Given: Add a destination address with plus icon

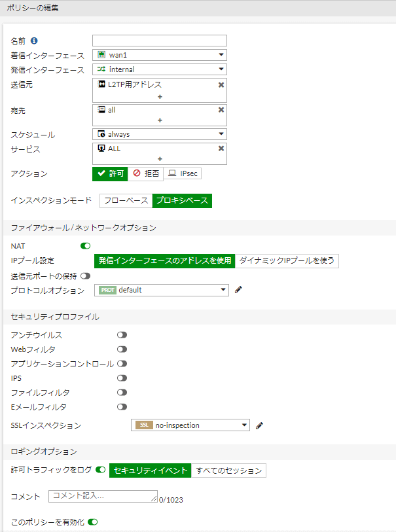Looking at the screenshot, I should 160,120.
